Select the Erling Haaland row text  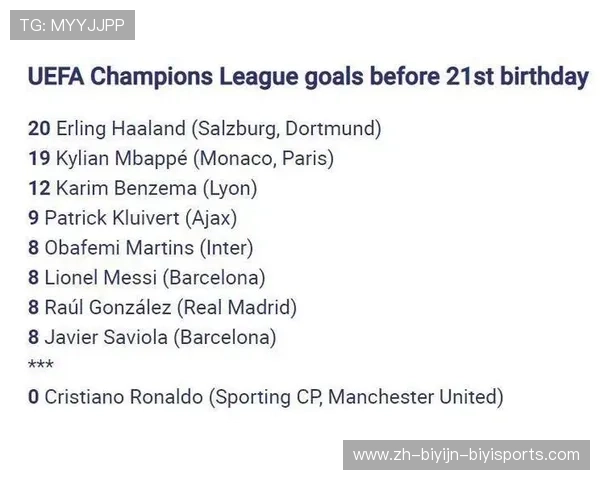tap(218, 128)
